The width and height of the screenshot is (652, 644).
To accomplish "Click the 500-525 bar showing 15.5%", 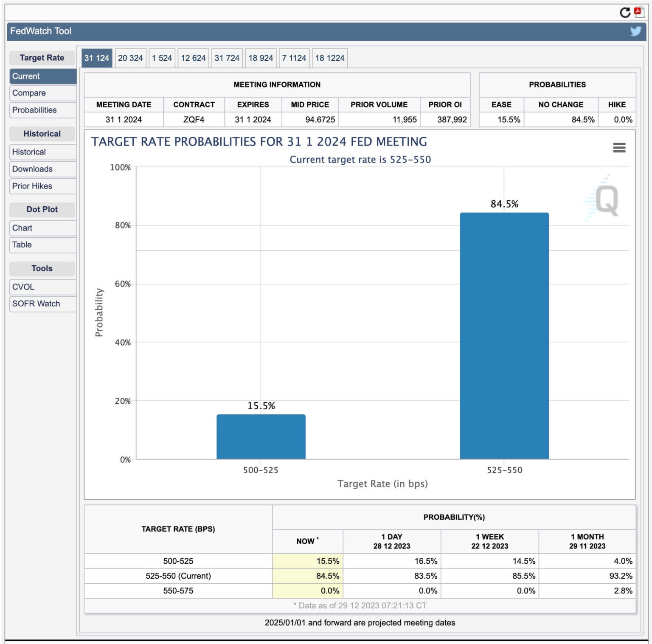I will pos(261,436).
